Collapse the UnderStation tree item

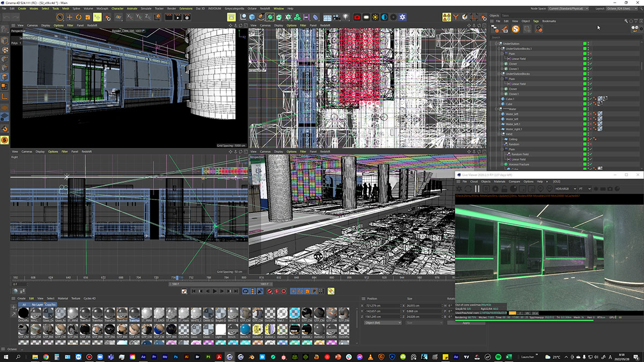click(x=496, y=43)
